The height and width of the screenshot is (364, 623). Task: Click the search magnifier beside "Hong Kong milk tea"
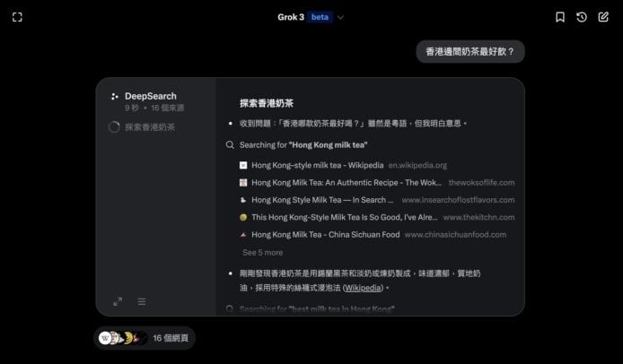click(231, 144)
